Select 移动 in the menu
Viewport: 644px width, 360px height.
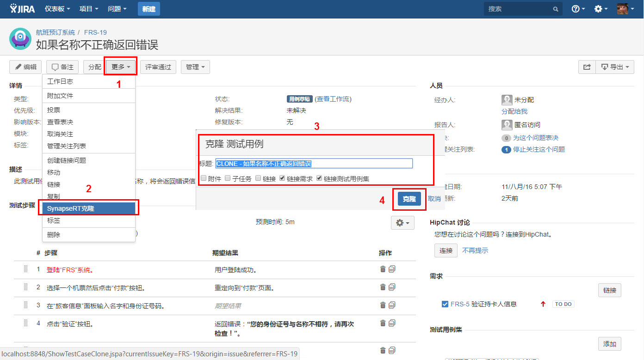coord(89,172)
